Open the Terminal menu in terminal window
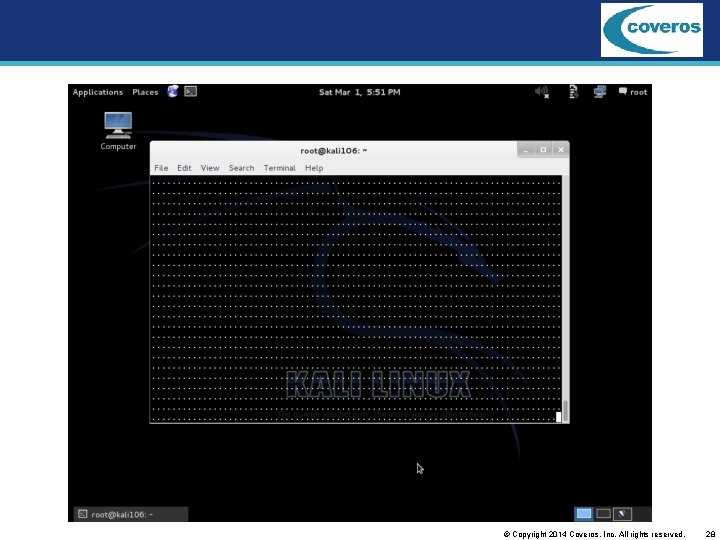The height and width of the screenshot is (540, 720). (x=280, y=168)
